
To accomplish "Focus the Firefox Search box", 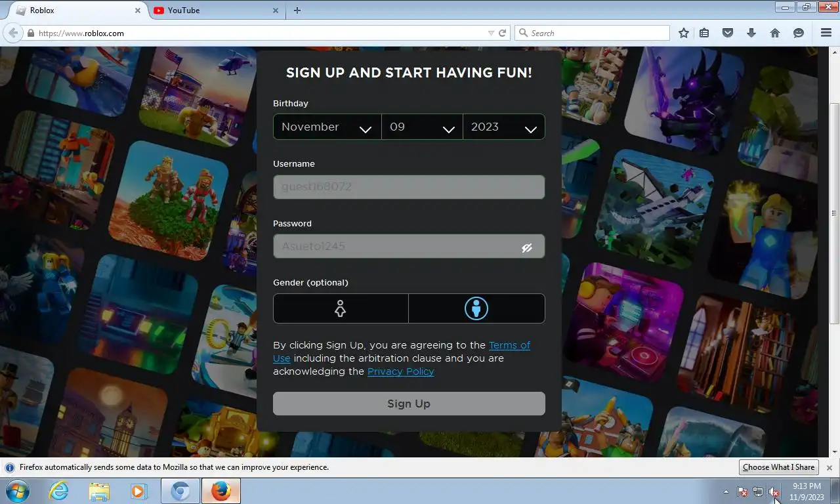I will 592,33.
